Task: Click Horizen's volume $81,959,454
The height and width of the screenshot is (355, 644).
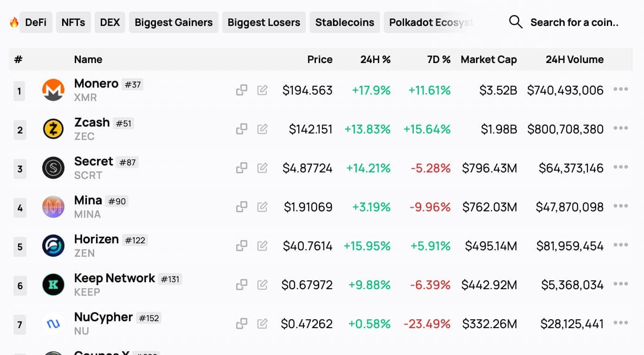Action: click(570, 246)
